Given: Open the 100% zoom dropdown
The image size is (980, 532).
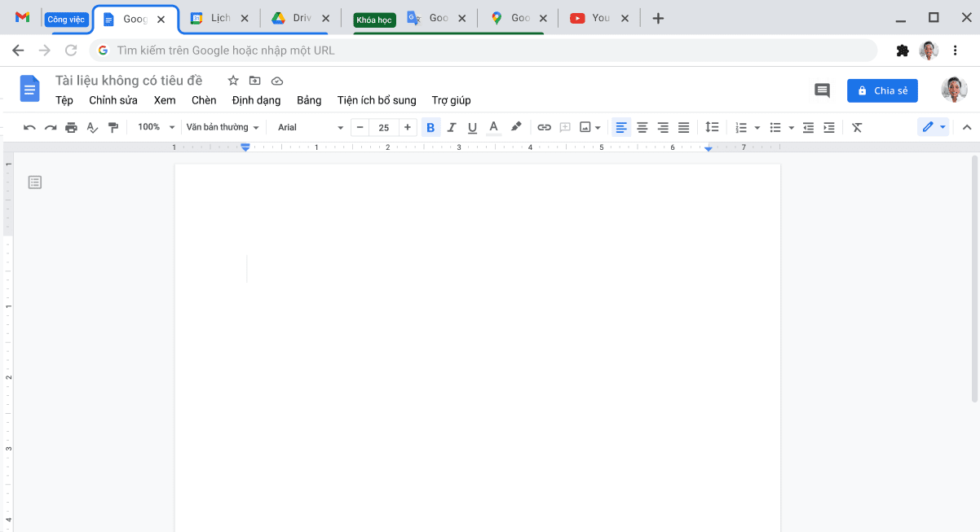Looking at the screenshot, I should pos(156,127).
